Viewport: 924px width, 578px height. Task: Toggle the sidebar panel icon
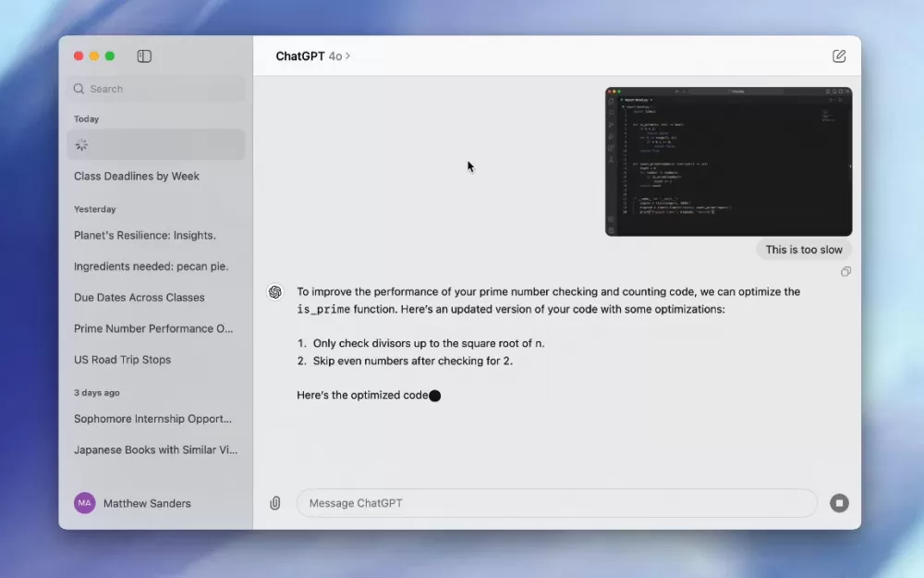144,56
